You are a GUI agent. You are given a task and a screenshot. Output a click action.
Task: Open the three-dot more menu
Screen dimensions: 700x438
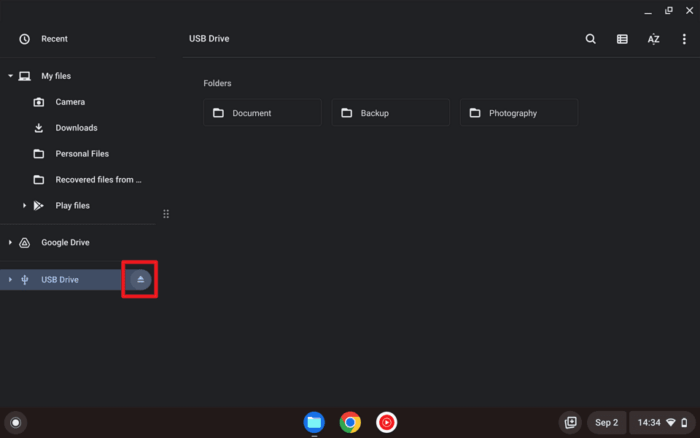[684, 39]
